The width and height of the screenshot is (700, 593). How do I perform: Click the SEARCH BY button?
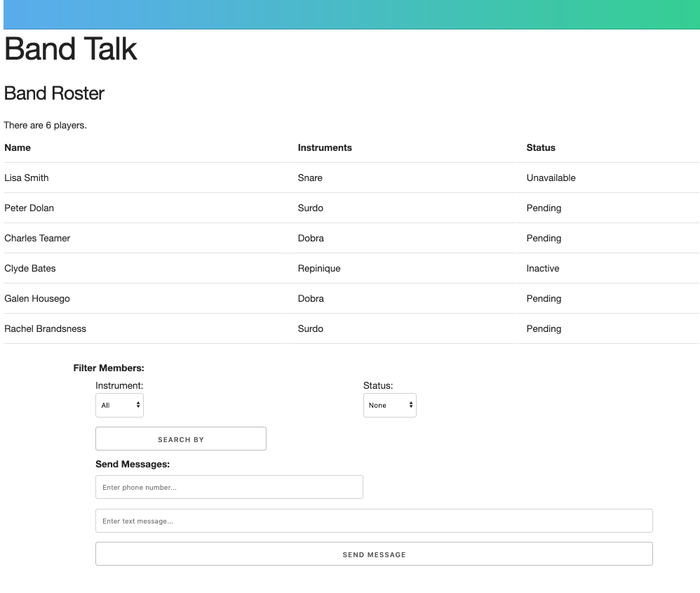(x=180, y=438)
